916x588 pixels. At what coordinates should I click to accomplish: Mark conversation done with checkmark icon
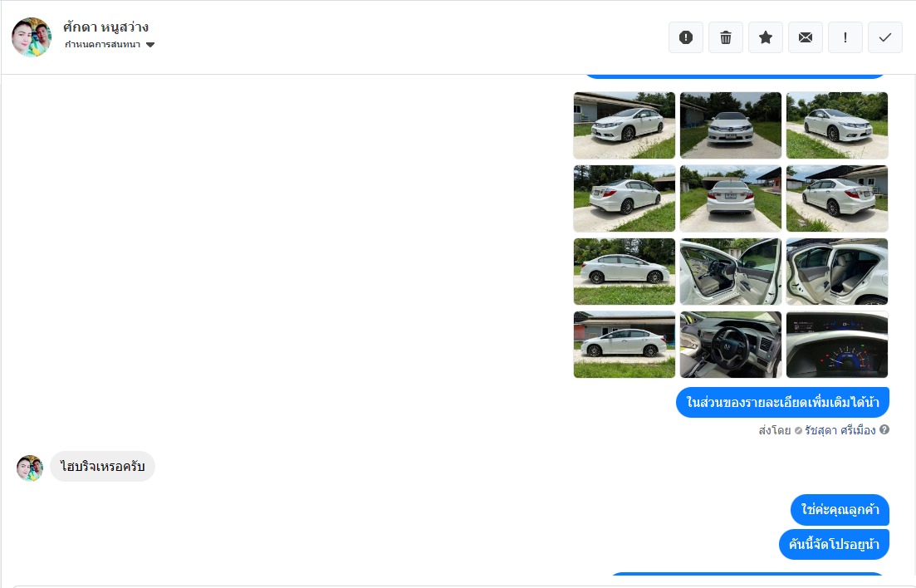click(885, 37)
